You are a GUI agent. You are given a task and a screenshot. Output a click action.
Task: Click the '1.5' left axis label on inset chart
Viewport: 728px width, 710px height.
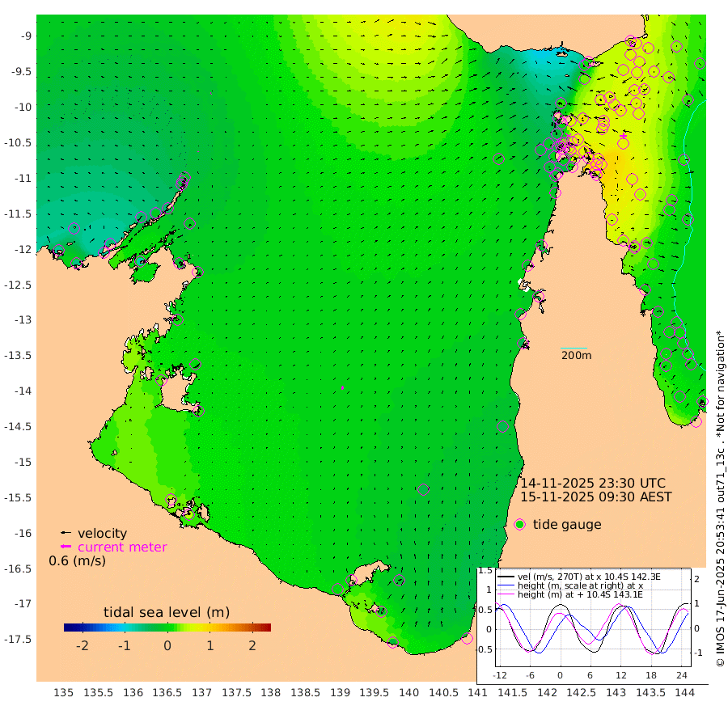click(485, 571)
